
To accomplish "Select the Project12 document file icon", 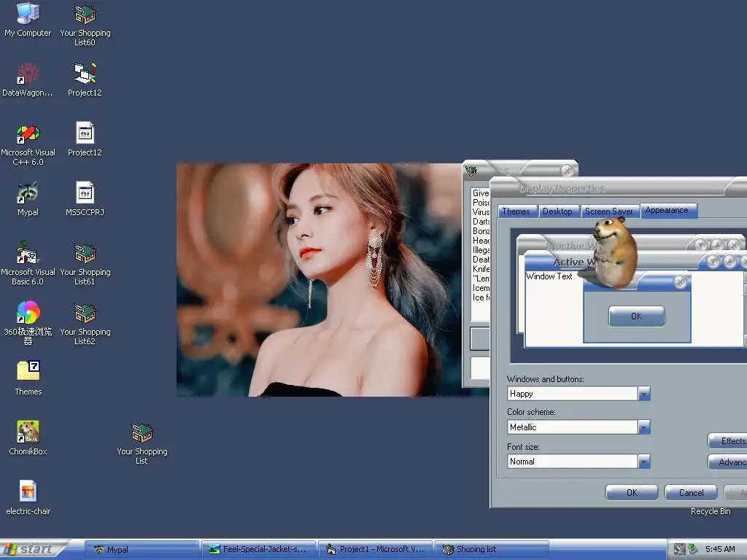I will (85, 139).
